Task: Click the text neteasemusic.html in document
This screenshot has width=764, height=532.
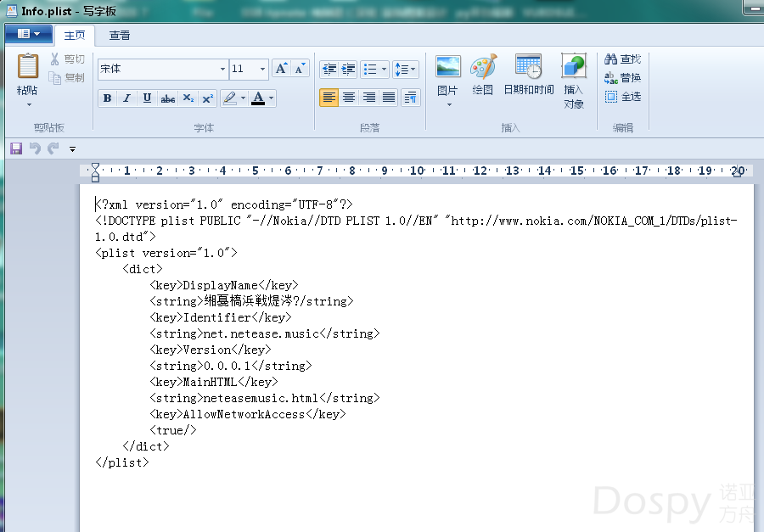Action: click(x=261, y=398)
